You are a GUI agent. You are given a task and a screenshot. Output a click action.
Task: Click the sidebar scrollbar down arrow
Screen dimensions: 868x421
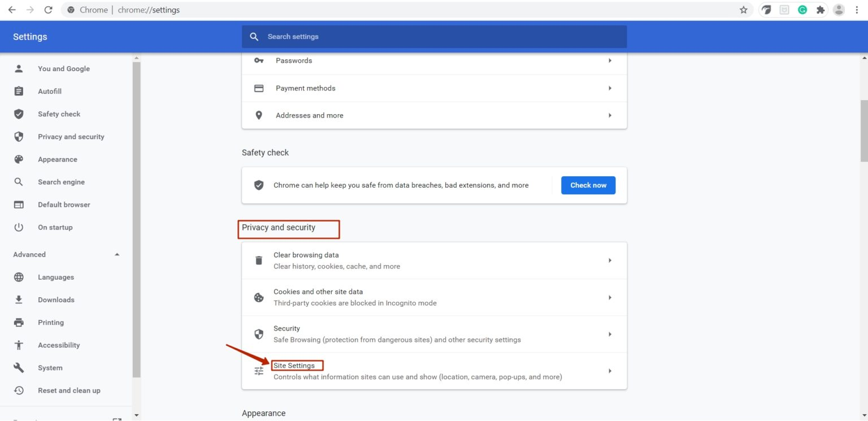point(136,416)
